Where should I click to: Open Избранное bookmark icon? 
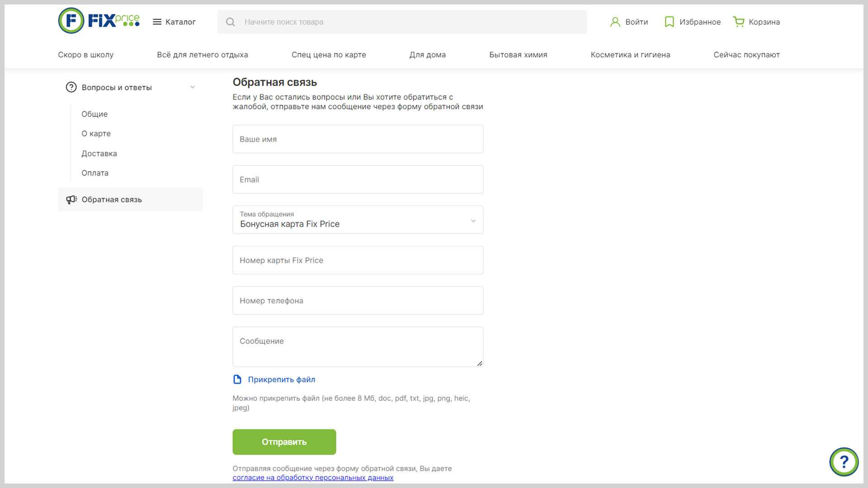click(x=669, y=22)
